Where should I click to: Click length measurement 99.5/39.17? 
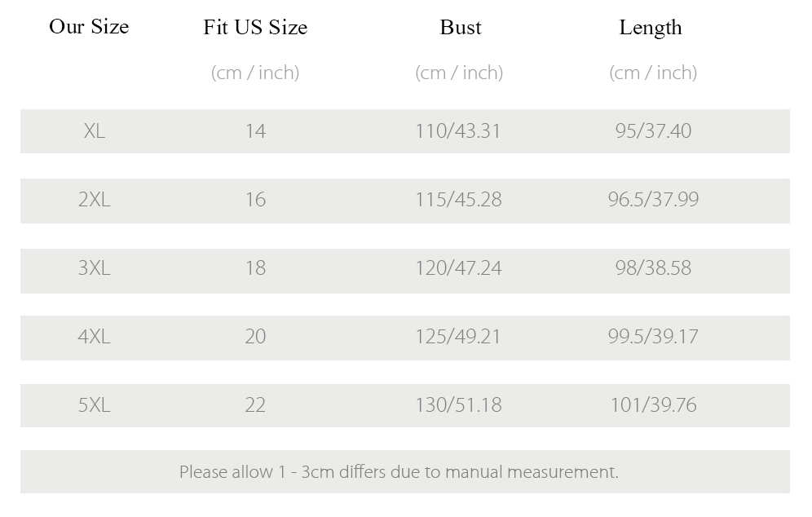tap(654, 336)
